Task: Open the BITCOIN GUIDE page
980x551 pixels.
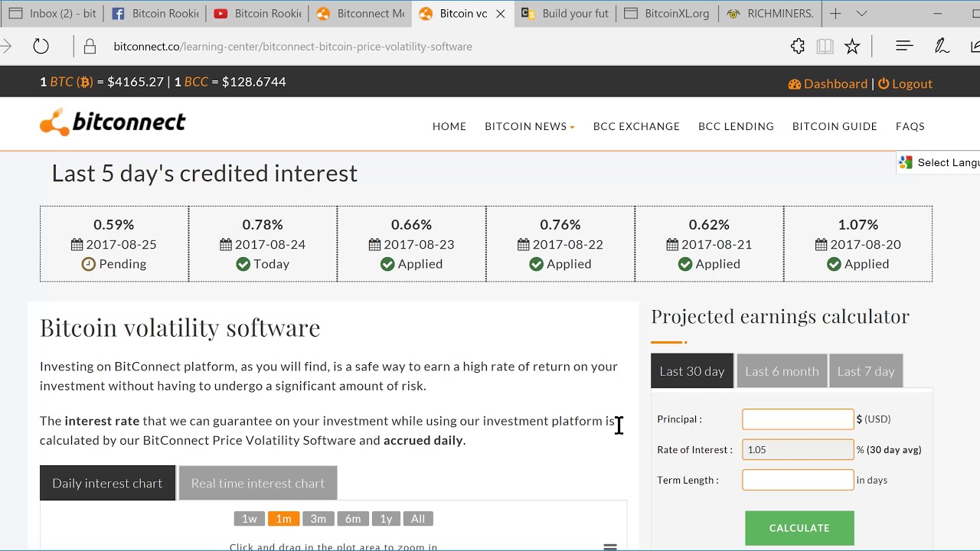Action: [835, 126]
